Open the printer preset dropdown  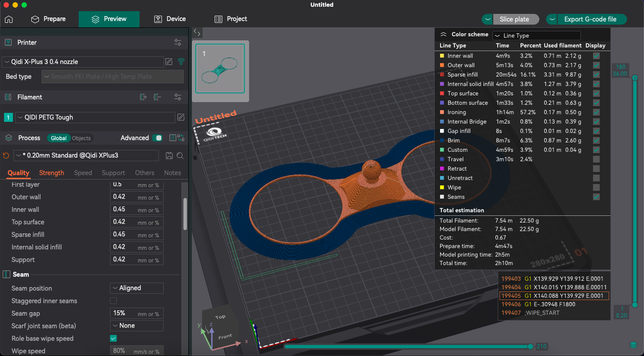[x=83, y=62]
